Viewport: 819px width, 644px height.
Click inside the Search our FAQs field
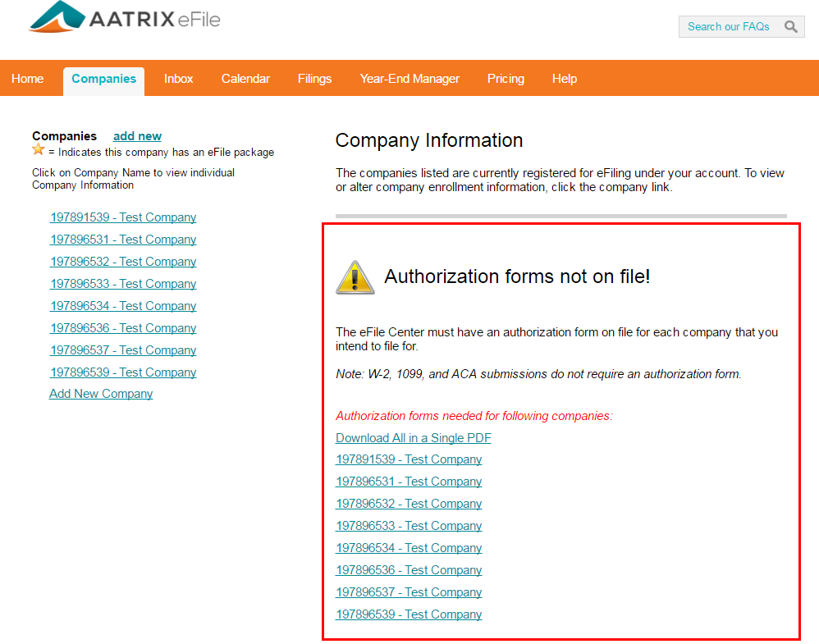click(x=730, y=26)
